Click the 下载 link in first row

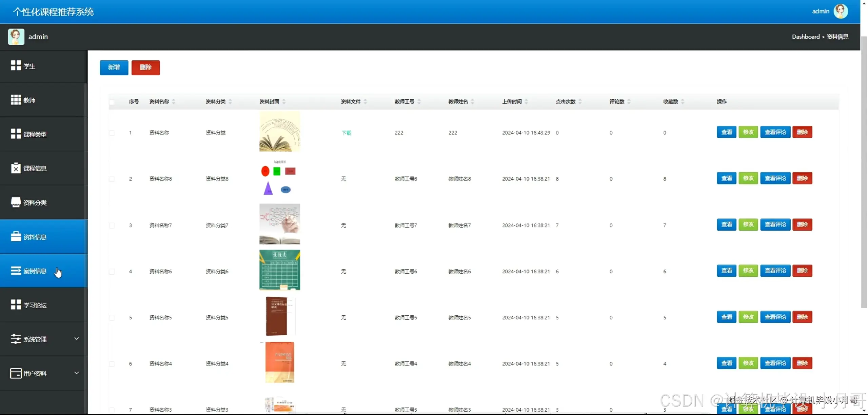point(346,133)
